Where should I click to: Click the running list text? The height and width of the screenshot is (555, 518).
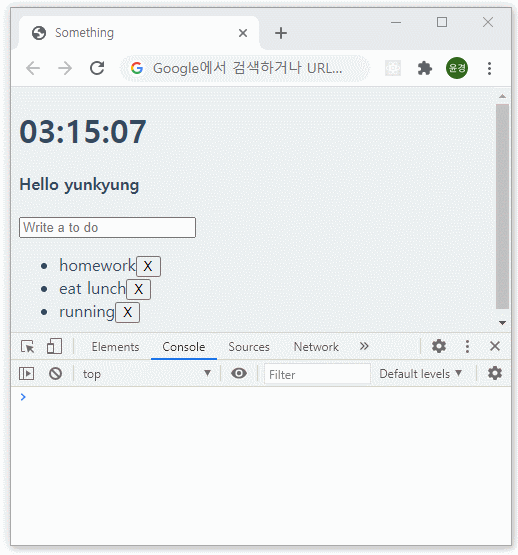pos(87,312)
